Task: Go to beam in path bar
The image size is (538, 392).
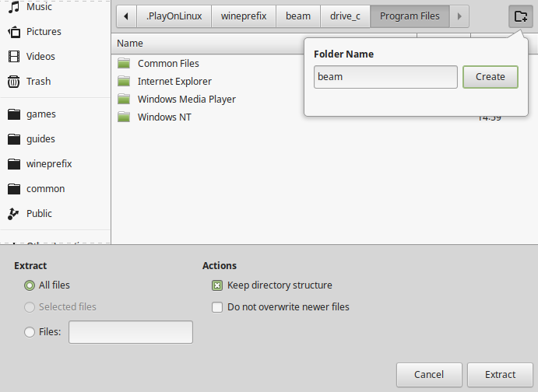Action: tap(298, 16)
